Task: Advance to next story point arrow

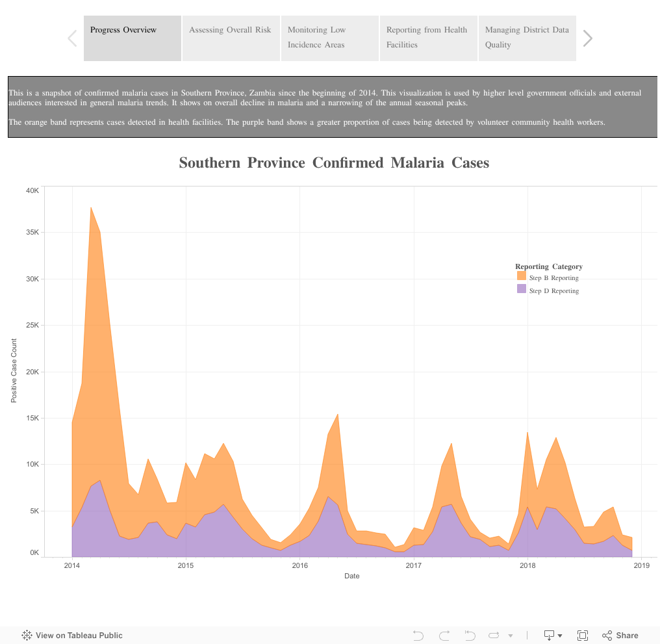Action: 588,38
